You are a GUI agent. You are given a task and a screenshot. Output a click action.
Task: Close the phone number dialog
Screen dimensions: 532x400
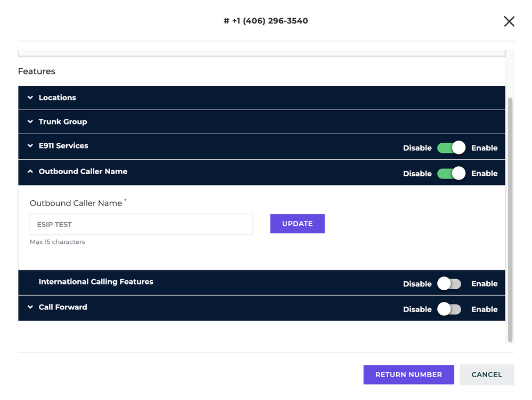tap(509, 21)
